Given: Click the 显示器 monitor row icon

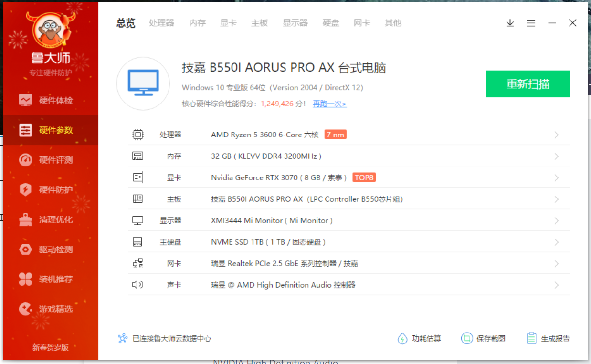Looking at the screenshot, I should coord(137,220).
